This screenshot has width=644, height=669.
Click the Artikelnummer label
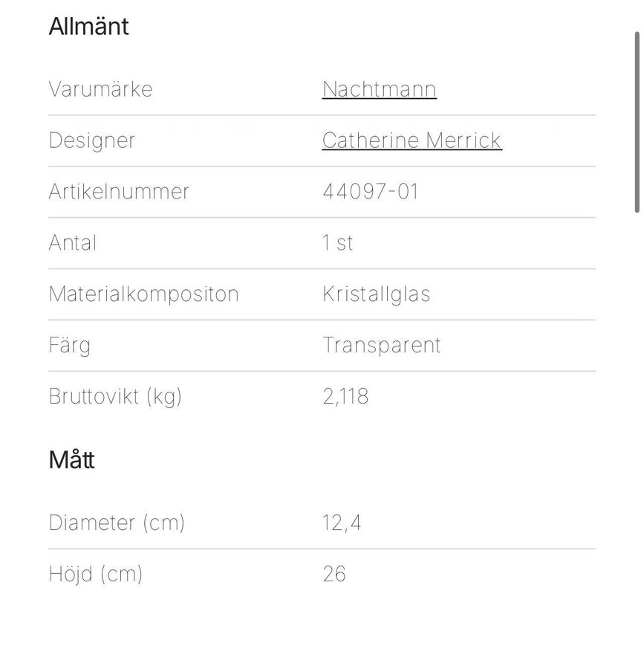[x=119, y=192]
